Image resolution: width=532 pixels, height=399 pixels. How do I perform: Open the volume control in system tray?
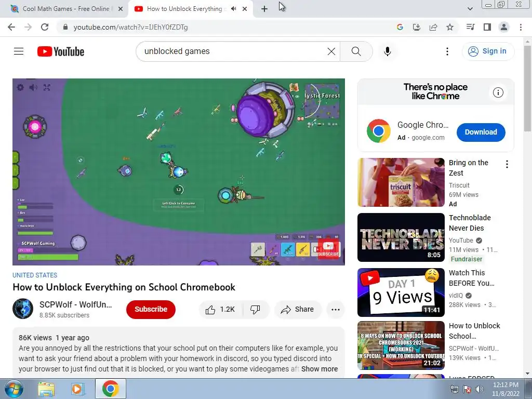pyautogui.click(x=480, y=389)
